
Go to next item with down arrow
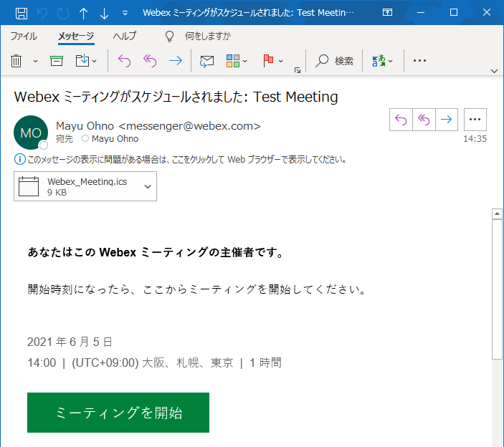tap(104, 13)
